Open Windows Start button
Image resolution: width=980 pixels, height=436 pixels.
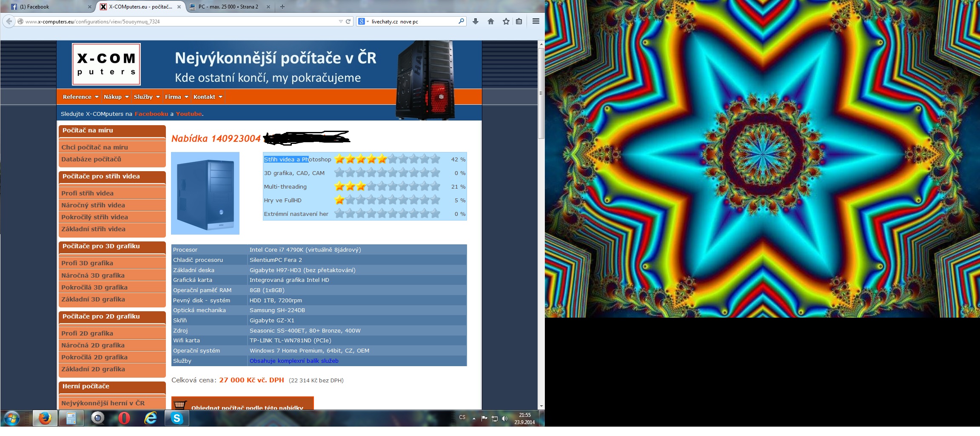point(11,419)
